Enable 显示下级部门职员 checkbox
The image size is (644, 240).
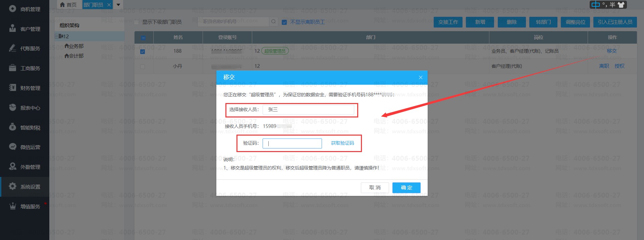pos(137,22)
